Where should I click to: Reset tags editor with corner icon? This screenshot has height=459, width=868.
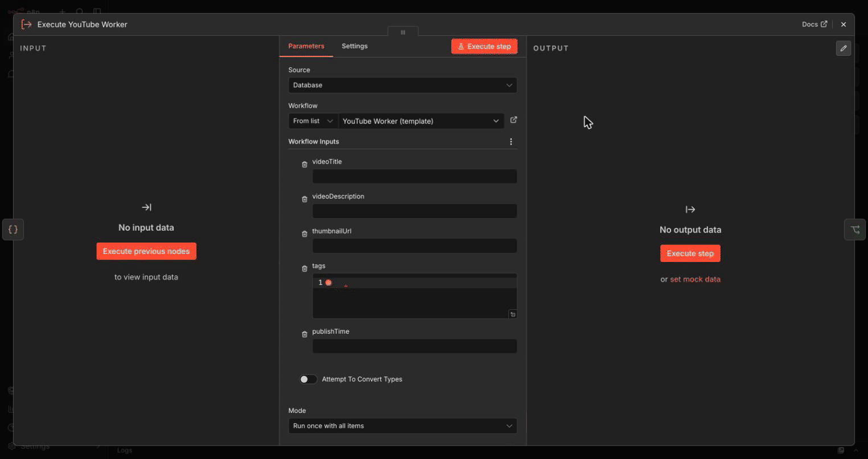[513, 314]
